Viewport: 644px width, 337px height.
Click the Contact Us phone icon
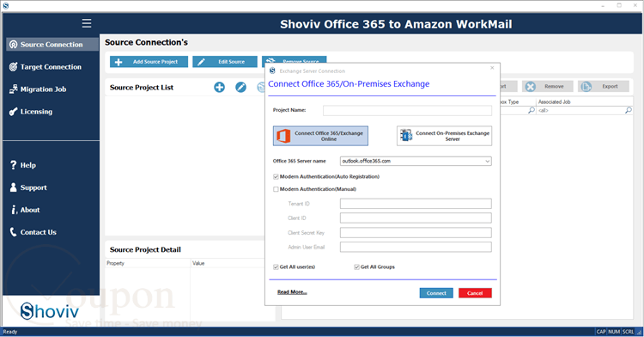(x=13, y=232)
